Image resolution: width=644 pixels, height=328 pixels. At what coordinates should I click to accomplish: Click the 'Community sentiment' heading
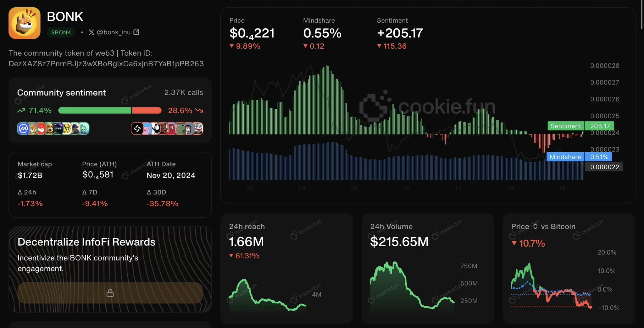click(x=61, y=92)
